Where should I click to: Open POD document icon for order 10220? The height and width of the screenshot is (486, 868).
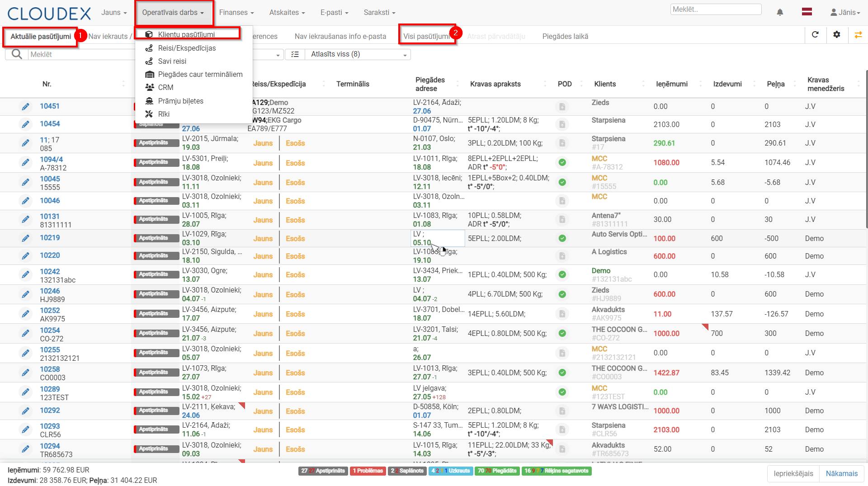pos(562,256)
